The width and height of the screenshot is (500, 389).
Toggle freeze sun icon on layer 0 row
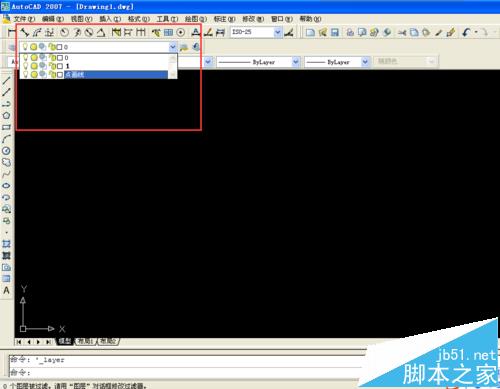34,58
